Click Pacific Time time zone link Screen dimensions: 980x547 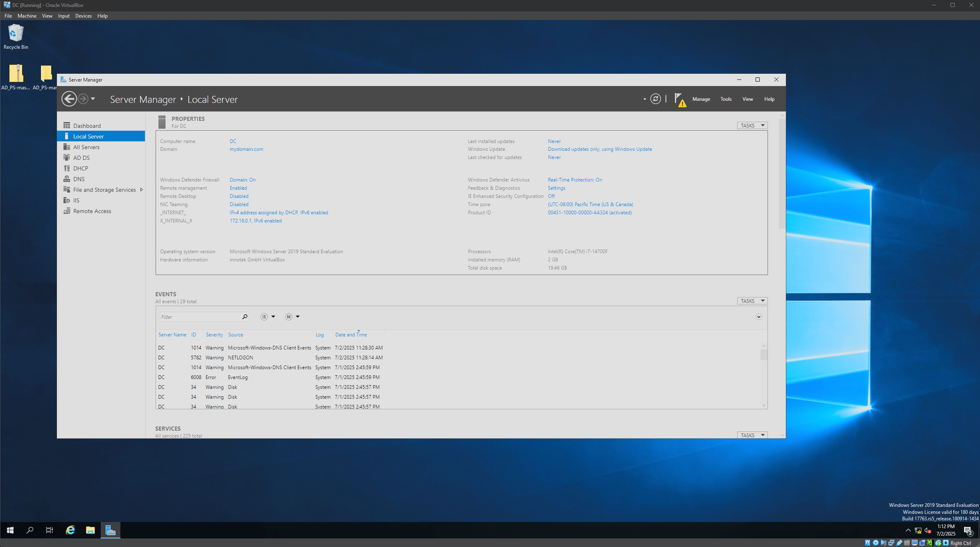[x=591, y=204]
